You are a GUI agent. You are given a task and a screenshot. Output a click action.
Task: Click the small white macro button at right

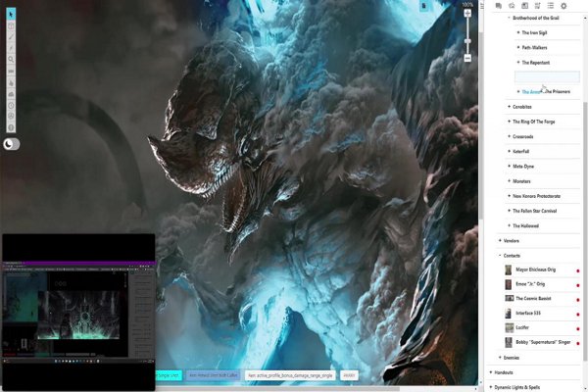(349, 375)
